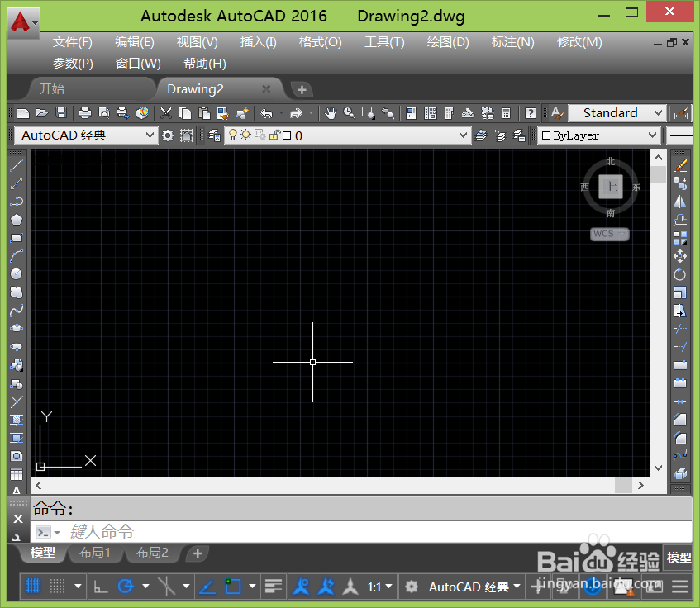Screen dimensions: 700x608
Task: Select the Line tool in draw toolbar
Action: 17,165
